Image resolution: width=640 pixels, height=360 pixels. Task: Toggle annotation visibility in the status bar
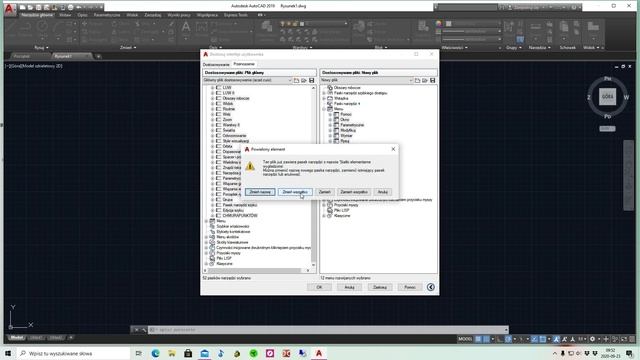(x=556, y=339)
